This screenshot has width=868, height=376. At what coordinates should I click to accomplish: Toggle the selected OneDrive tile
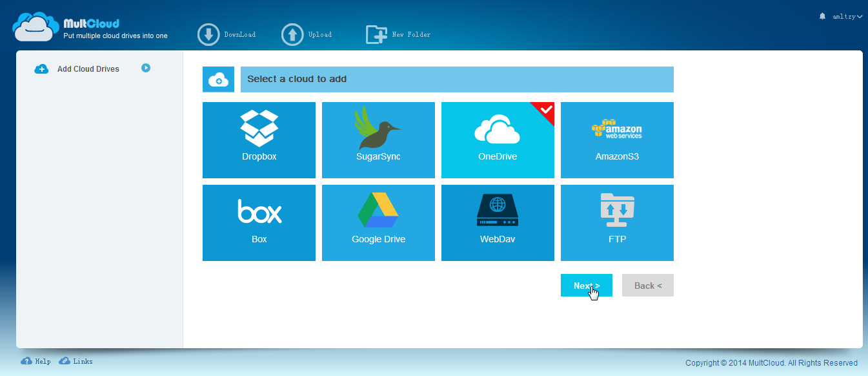click(x=498, y=140)
